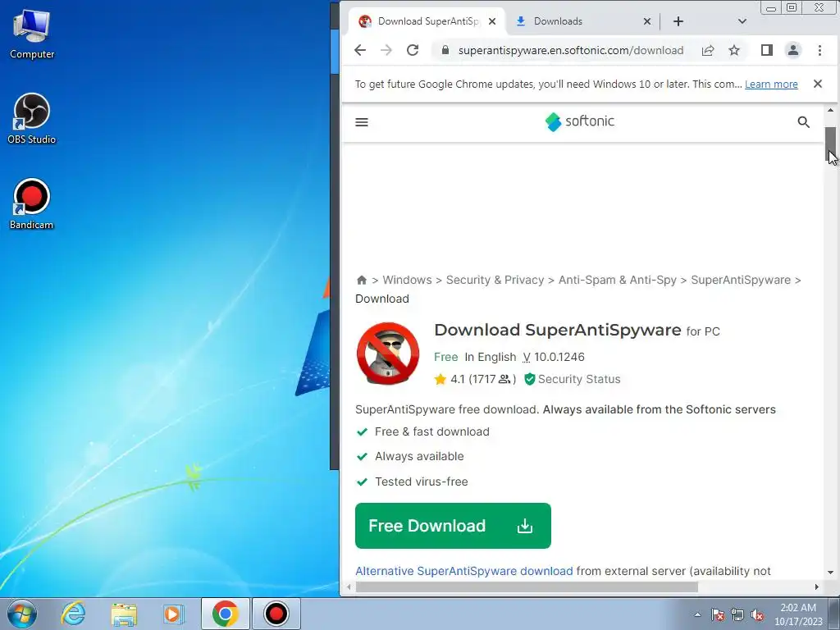Click the Security Status label
The width and height of the screenshot is (840, 630).
(x=578, y=379)
